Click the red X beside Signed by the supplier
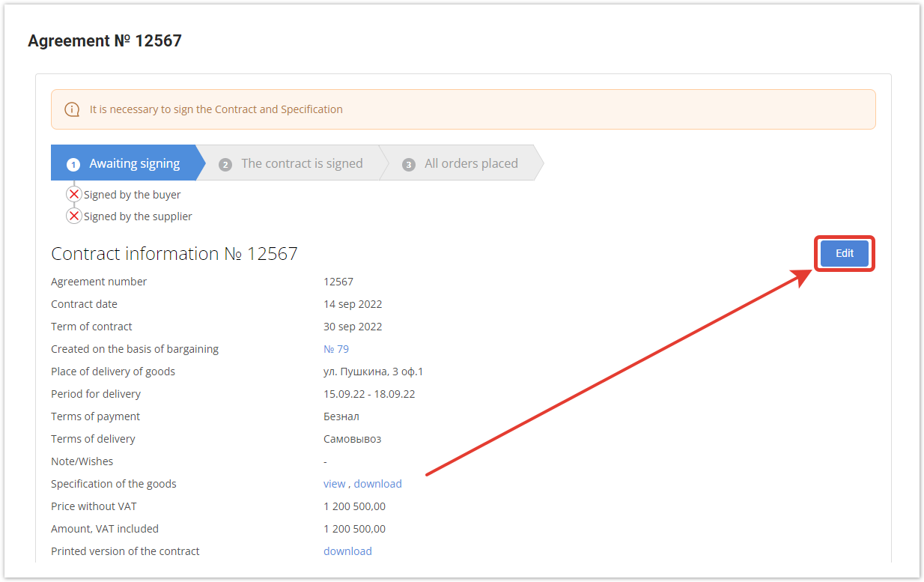This screenshot has height=582, width=924. tap(74, 216)
